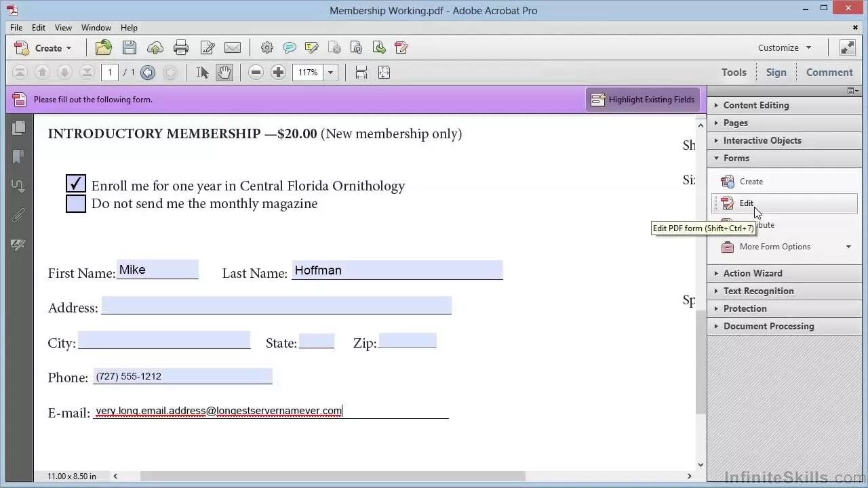Expand More Form Options dropdown
Viewport: 868px width, 488px height.
pos(785,247)
